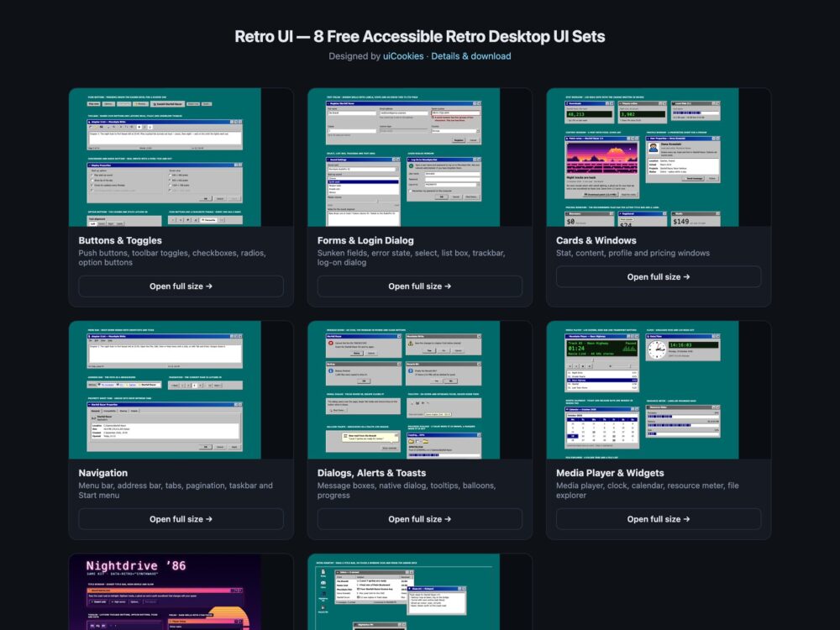This screenshot has width=840, height=630.
Task: Select the "Media Player & Widgets" card title
Action: [610, 473]
